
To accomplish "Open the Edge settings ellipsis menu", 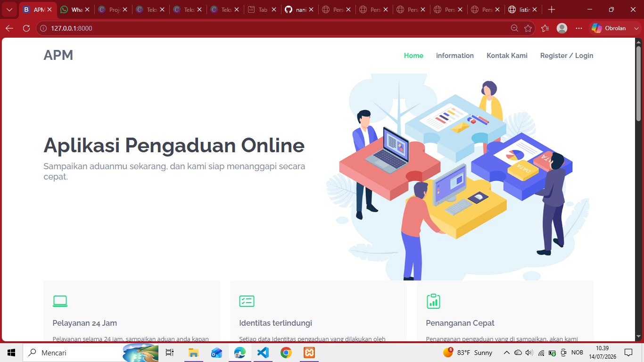I will coord(579,28).
